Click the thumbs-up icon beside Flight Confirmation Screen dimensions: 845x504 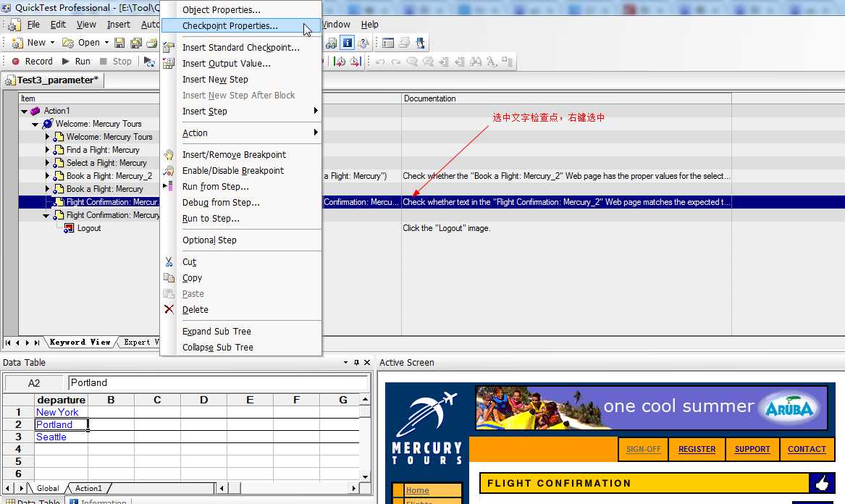tap(821, 483)
